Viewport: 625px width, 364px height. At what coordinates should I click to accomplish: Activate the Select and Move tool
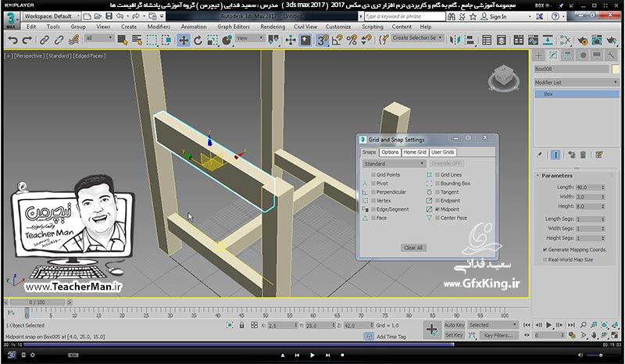[x=184, y=40]
